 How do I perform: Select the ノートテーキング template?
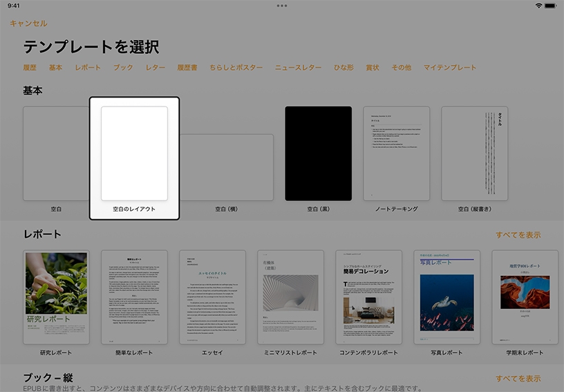(x=397, y=153)
